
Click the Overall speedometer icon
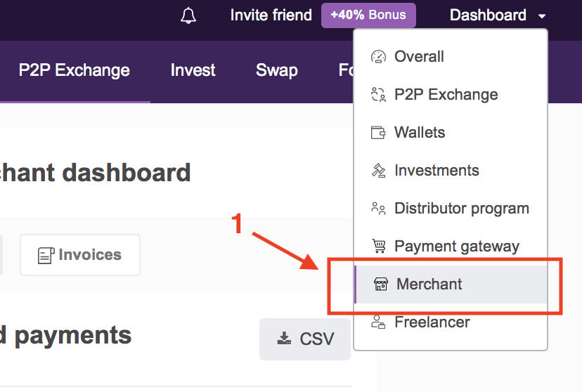click(378, 57)
